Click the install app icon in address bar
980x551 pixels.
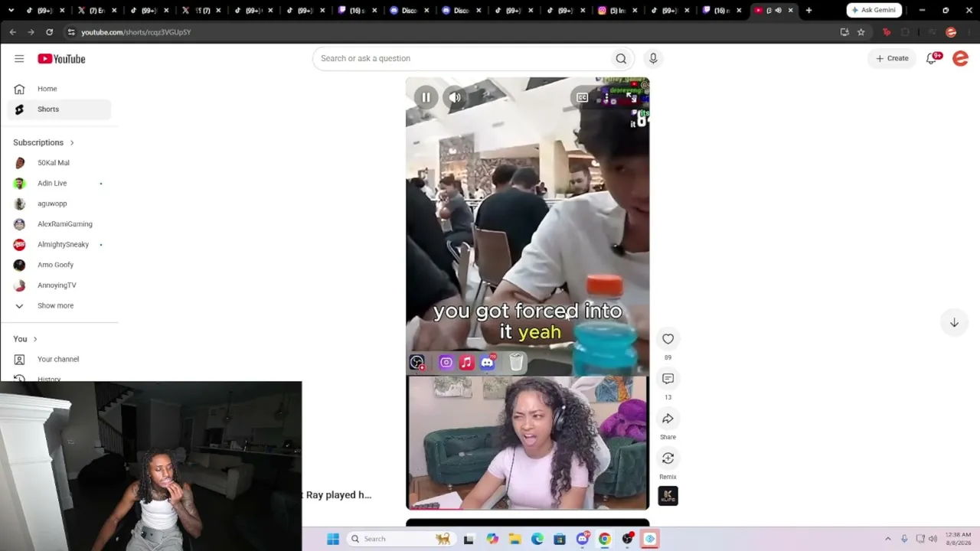tap(844, 32)
